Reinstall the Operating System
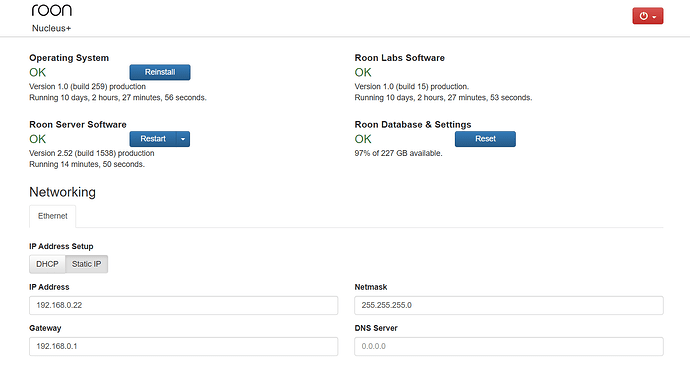This screenshot has height=371, width=690. [160, 72]
